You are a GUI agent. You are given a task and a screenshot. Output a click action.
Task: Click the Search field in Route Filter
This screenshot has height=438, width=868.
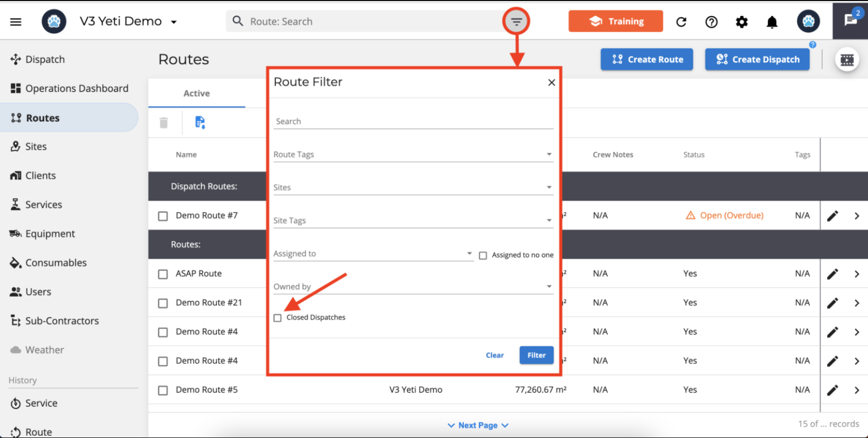point(413,122)
